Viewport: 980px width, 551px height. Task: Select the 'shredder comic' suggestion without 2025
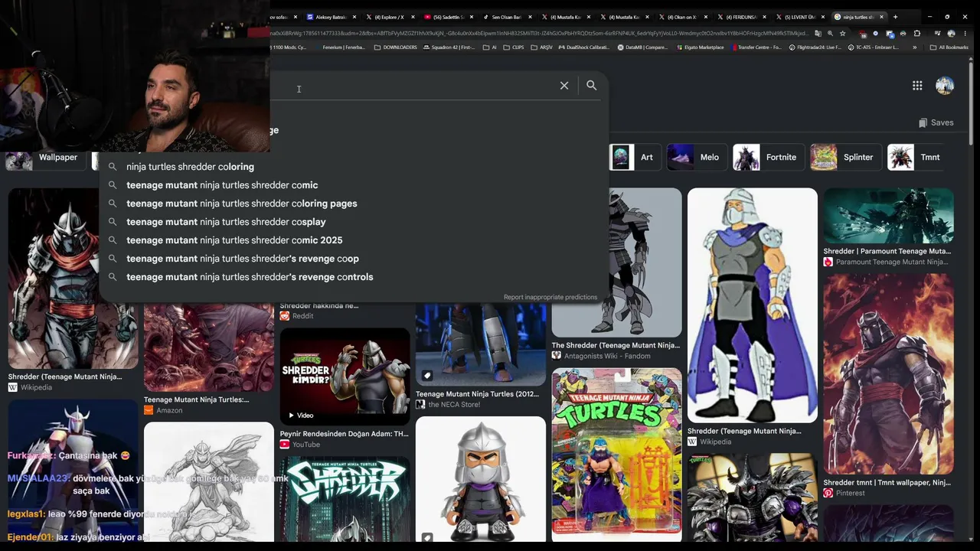click(354, 185)
